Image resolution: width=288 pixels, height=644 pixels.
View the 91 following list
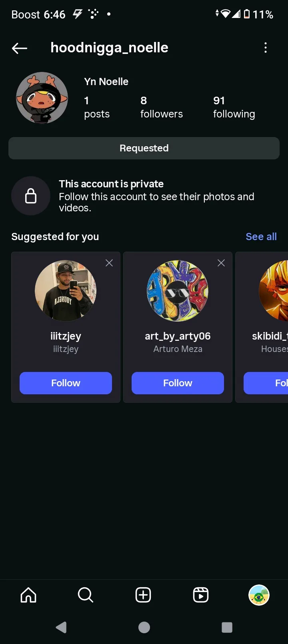(234, 107)
